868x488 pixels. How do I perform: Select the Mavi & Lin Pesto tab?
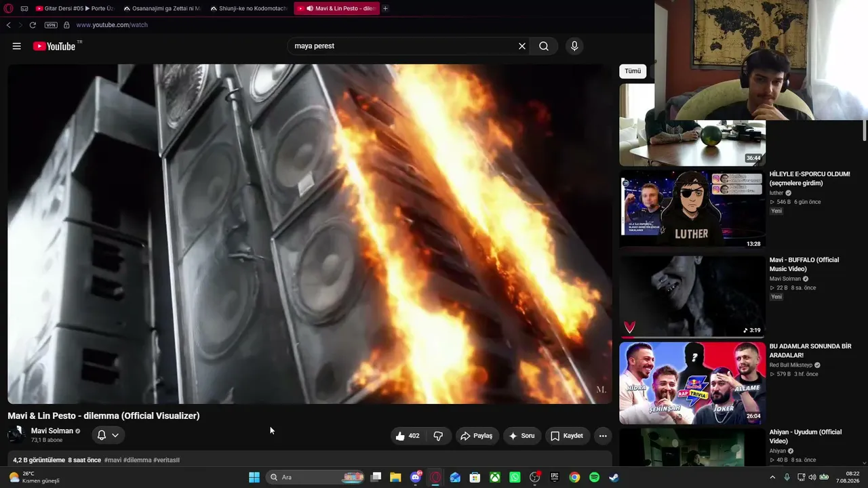point(336,8)
